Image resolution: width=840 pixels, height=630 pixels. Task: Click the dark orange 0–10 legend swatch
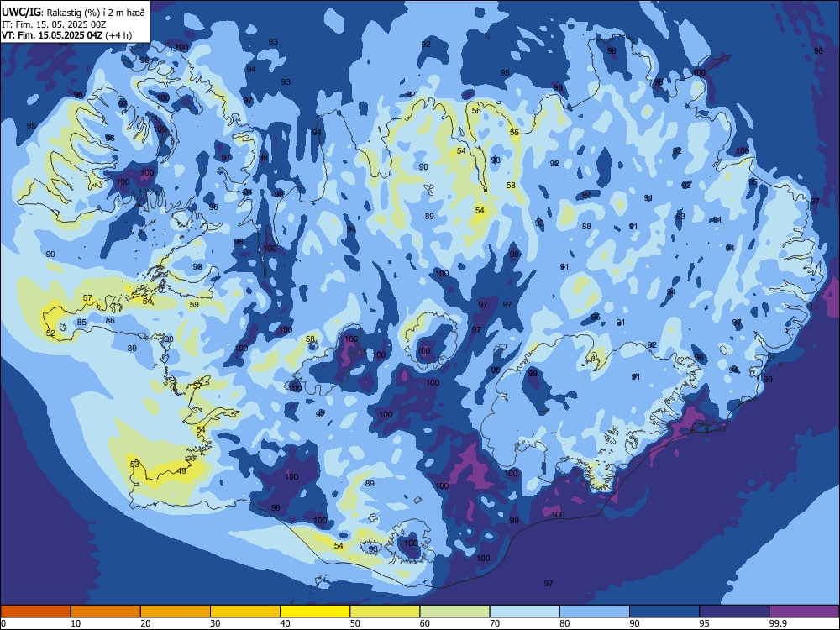(35, 612)
